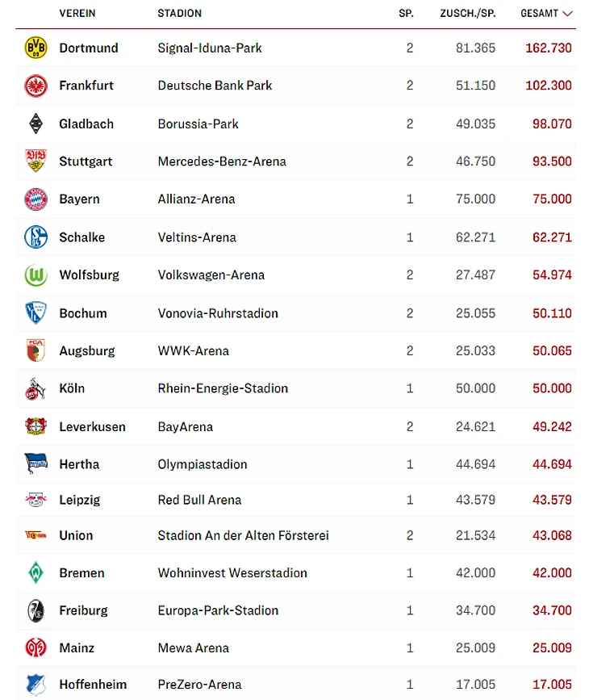Toggle sort arrow beside Gesamt header
The height and width of the screenshot is (700, 589).
click(x=568, y=14)
